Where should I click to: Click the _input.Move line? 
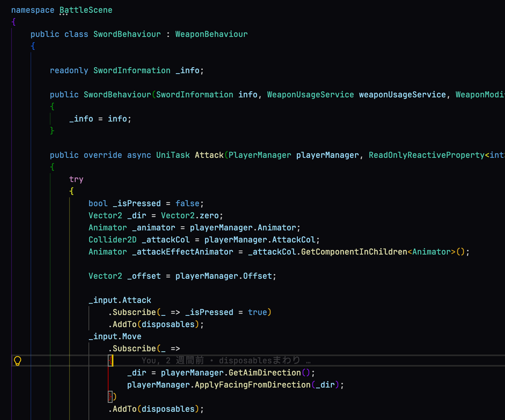[115, 337]
